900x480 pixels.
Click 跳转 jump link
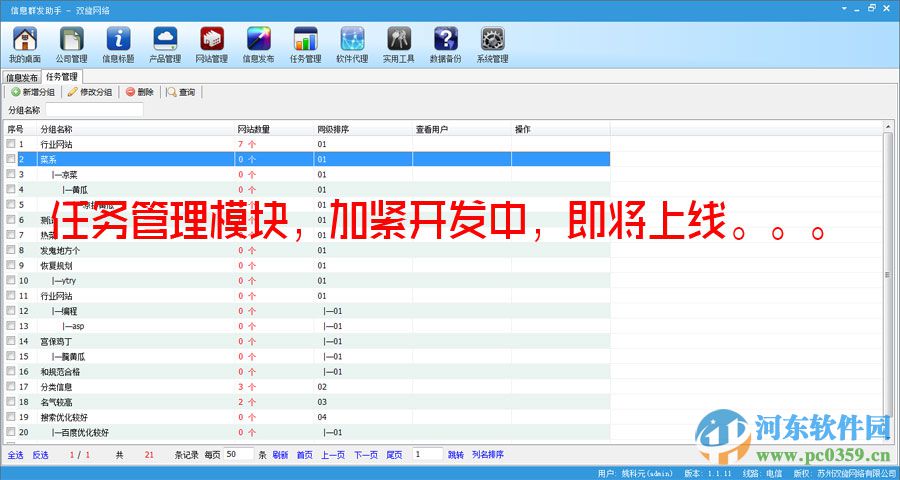[x=456, y=455]
